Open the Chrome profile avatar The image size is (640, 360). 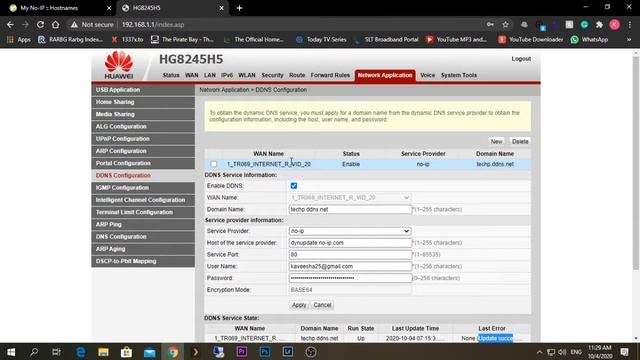click(614, 24)
